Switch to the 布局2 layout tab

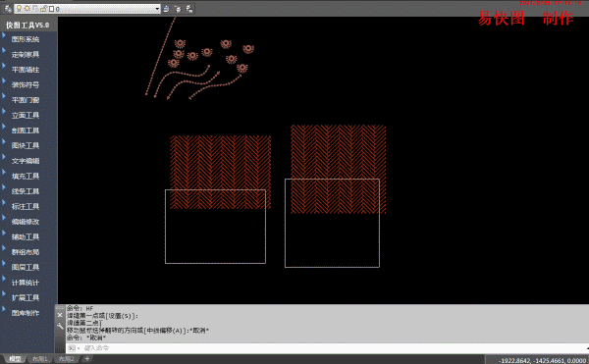coord(66,359)
